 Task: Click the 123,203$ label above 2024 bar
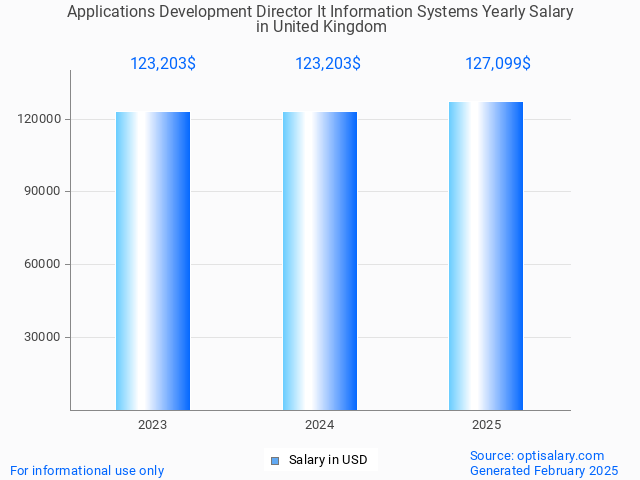[328, 64]
